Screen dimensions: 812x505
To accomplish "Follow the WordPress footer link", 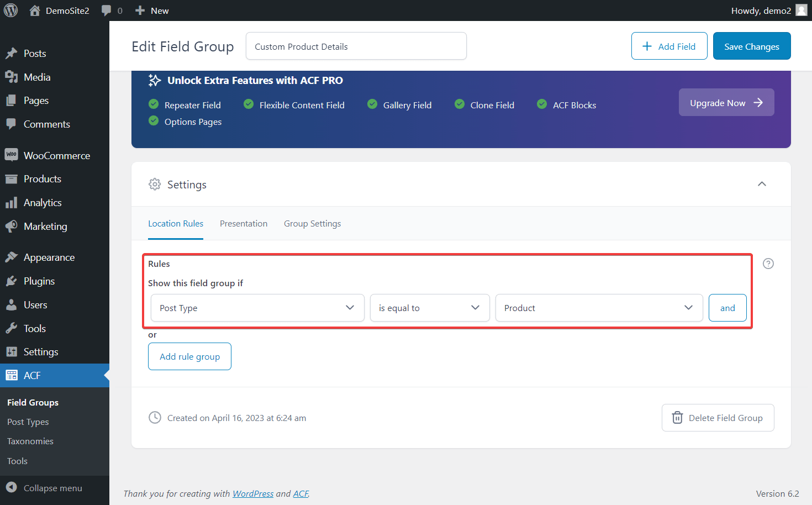I will click(253, 493).
